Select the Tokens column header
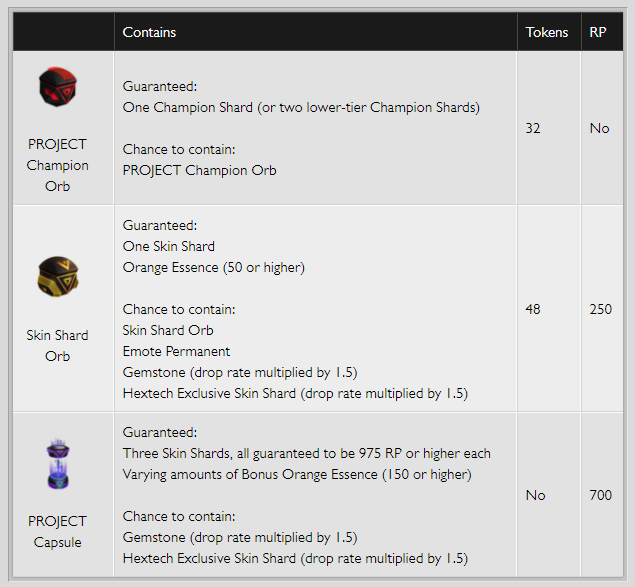Viewport: 635px width, 587px height. coord(547,32)
